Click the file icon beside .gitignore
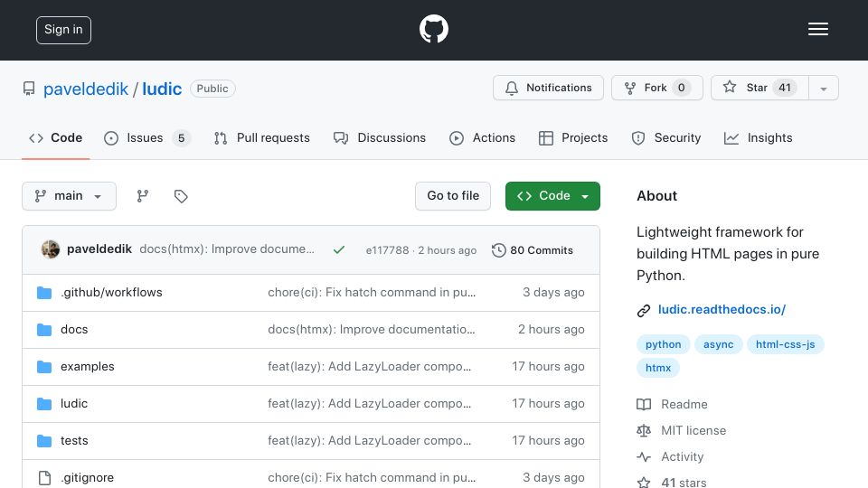The width and height of the screenshot is (868, 488). click(44, 478)
